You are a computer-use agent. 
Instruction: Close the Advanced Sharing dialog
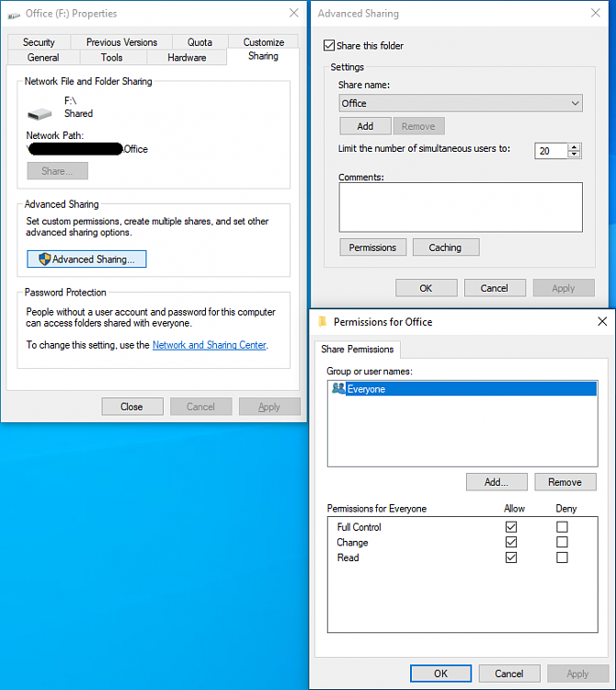(x=596, y=13)
